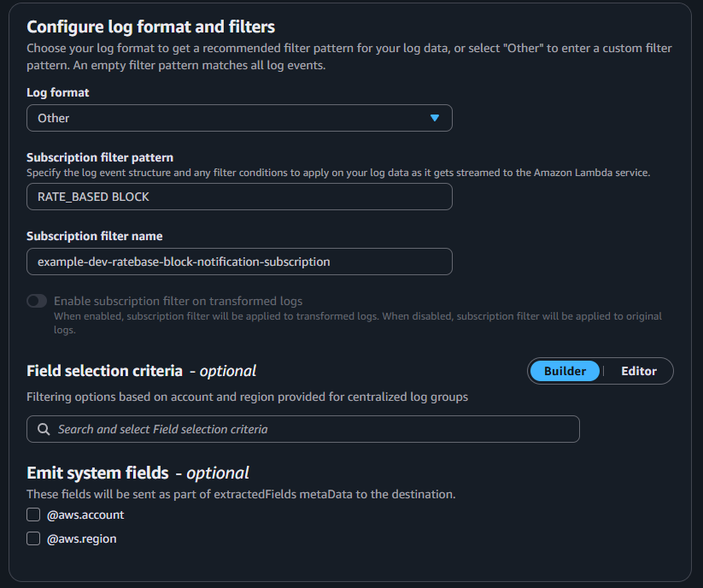Switch to the Builder view
The height and width of the screenshot is (588, 703).
[x=565, y=371]
